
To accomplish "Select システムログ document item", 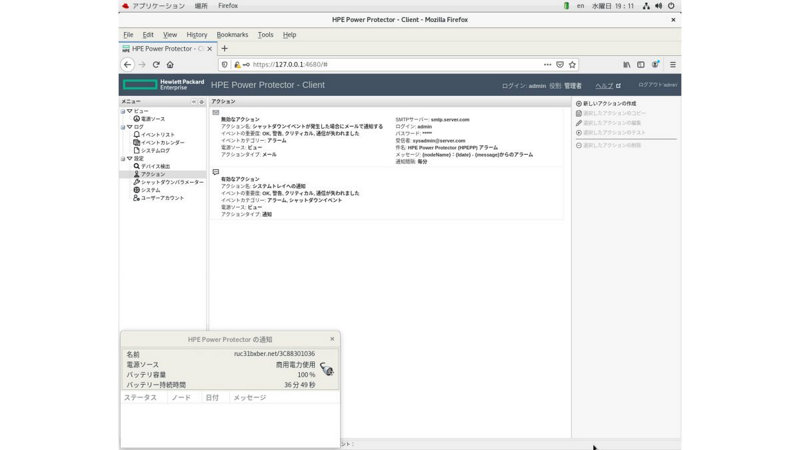I will (155, 150).
